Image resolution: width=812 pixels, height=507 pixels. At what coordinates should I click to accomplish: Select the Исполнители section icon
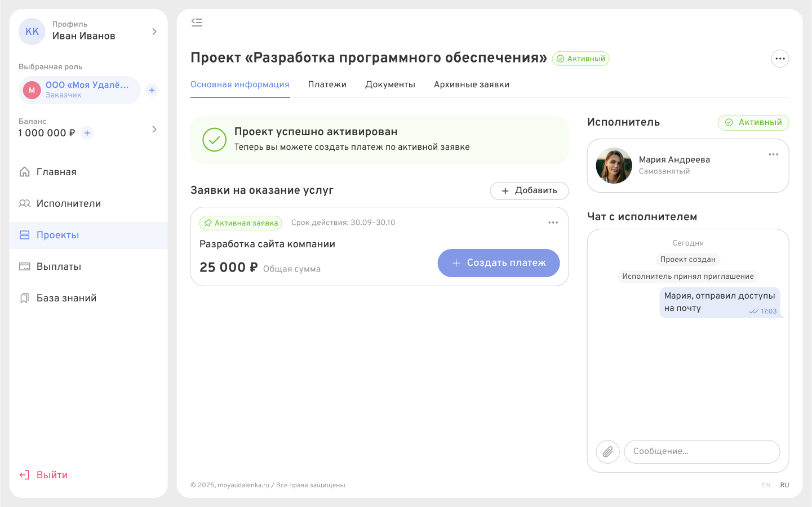25,203
